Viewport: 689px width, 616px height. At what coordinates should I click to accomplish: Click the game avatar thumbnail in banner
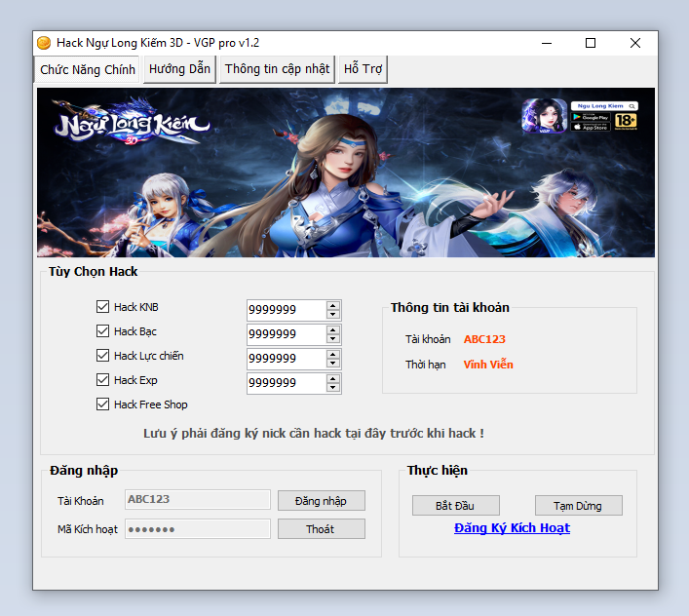[544, 115]
